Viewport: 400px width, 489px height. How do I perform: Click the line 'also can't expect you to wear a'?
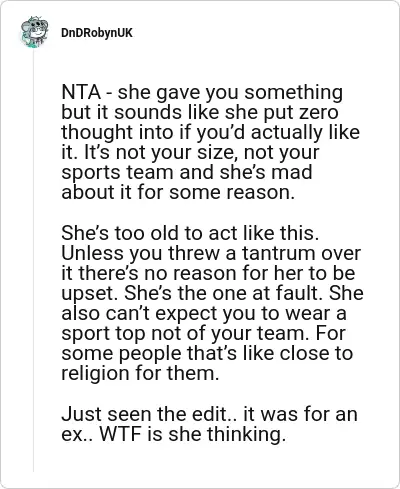(x=204, y=314)
